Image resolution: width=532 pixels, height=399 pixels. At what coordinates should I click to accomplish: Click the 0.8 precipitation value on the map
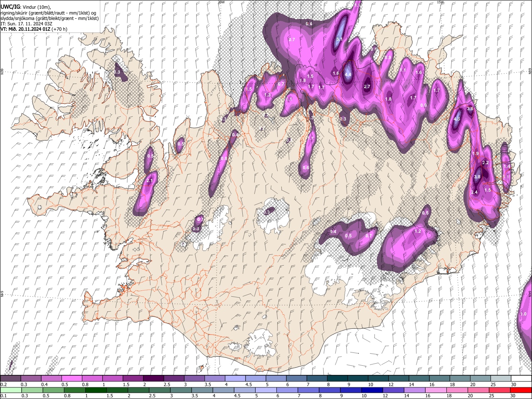(x=224, y=159)
